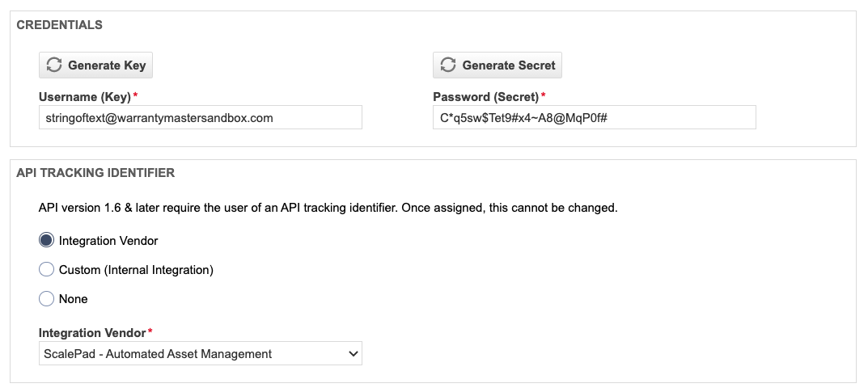Image resolution: width=868 pixels, height=392 pixels.
Task: Click the Integration Vendor label above dropdown
Action: 92,333
